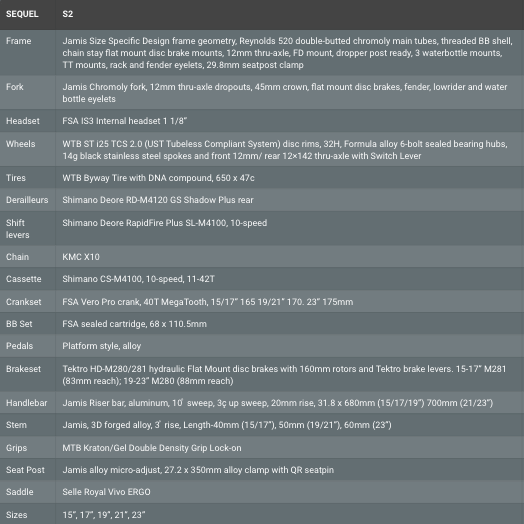This screenshot has height=524, width=524.
Task: Click the KMC X10 chain value
Action: tap(81, 257)
